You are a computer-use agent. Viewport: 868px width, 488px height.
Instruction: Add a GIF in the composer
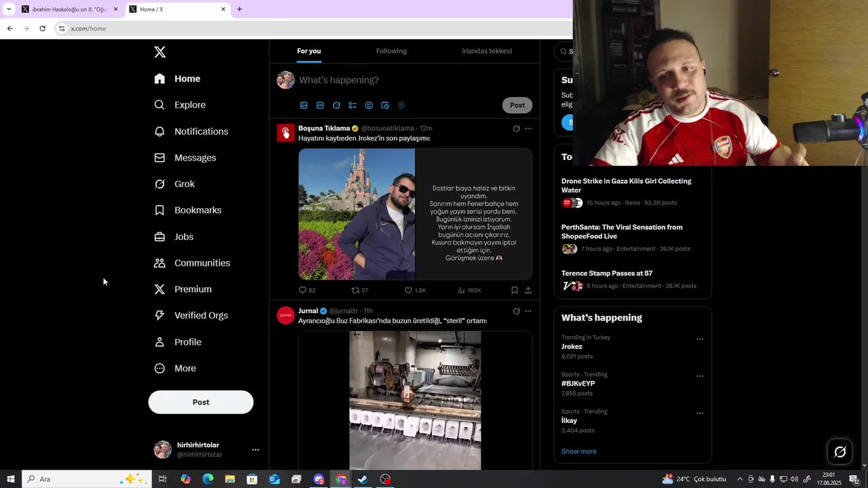point(320,105)
